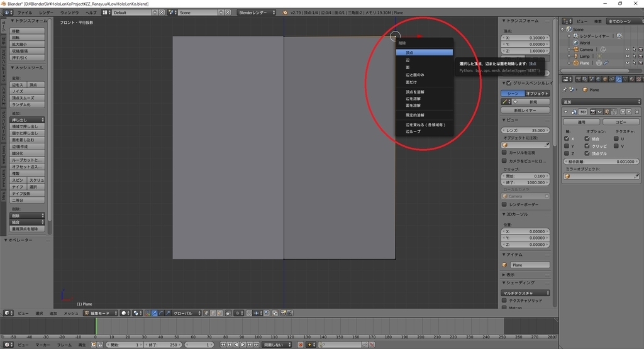Select 頂点 in the delete menu
644x349 pixels.
click(x=425, y=53)
